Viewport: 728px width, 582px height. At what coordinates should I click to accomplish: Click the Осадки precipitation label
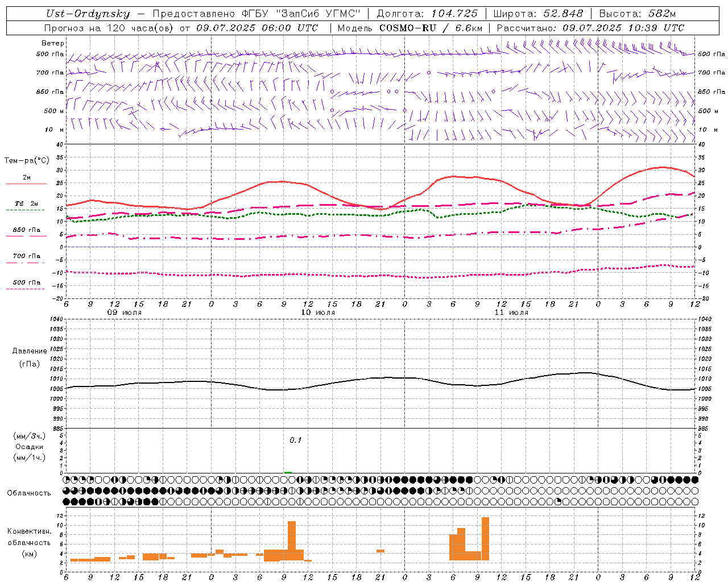(x=30, y=447)
